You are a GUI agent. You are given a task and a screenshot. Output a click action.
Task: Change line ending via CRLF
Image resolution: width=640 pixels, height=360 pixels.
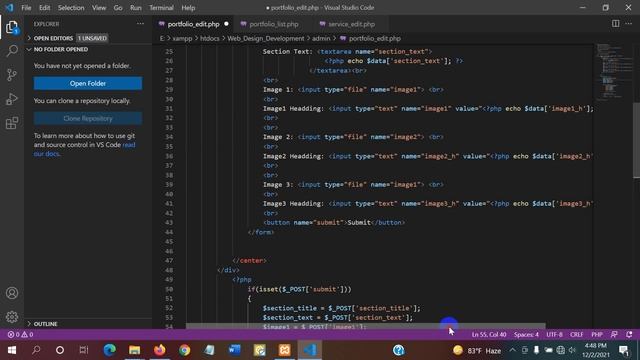coord(577,334)
